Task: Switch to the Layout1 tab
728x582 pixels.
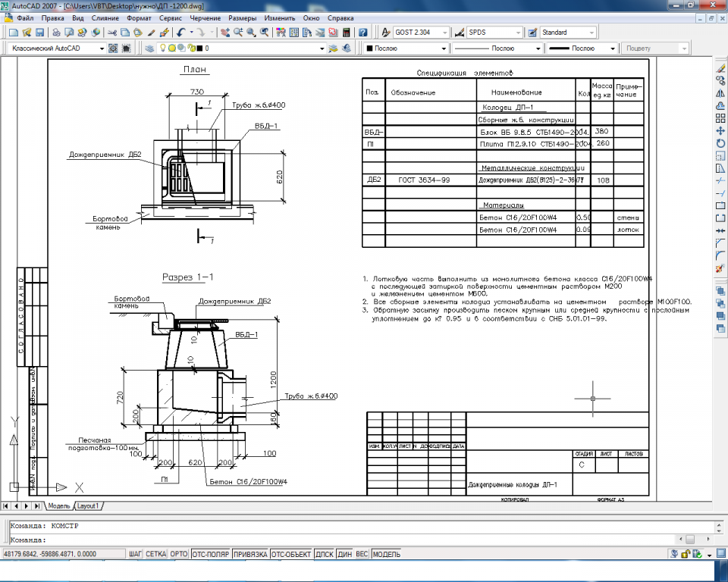Action: click(x=88, y=506)
